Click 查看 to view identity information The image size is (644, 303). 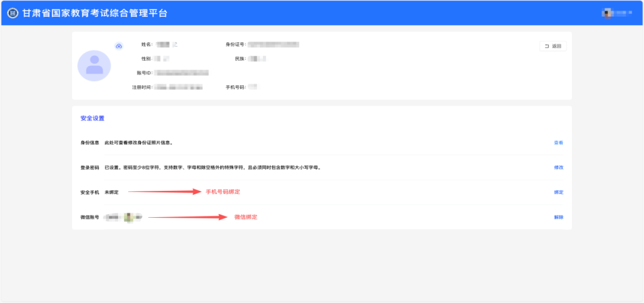click(x=558, y=143)
